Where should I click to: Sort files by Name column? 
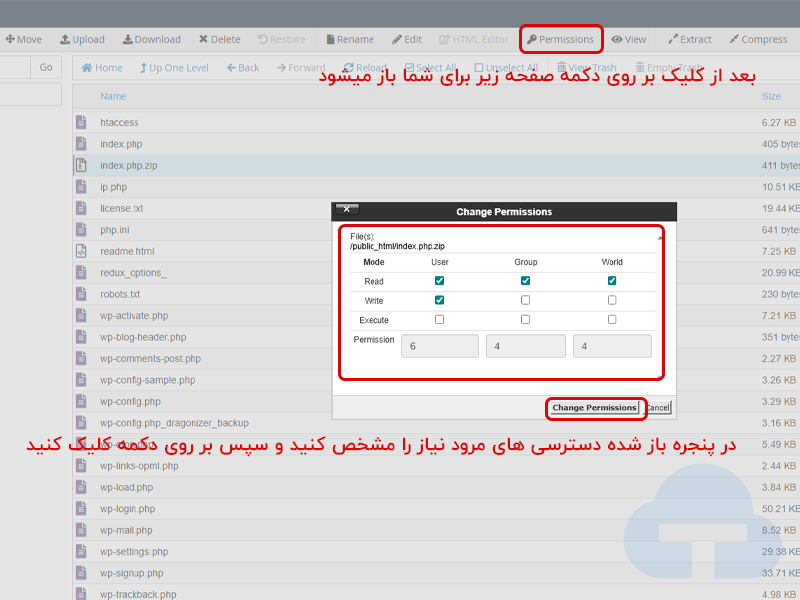tap(113, 96)
